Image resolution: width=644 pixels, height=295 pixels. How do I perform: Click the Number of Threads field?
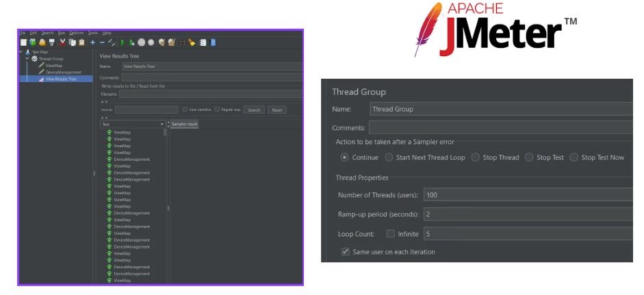(x=528, y=195)
